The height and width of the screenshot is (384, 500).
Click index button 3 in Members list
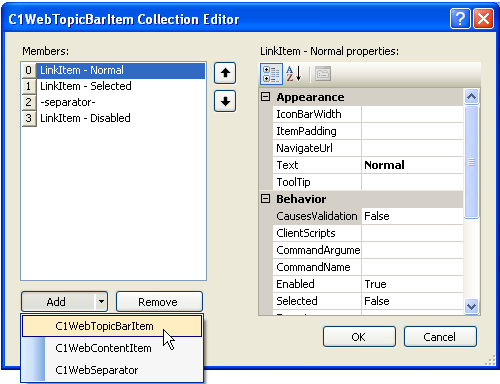pos(29,118)
